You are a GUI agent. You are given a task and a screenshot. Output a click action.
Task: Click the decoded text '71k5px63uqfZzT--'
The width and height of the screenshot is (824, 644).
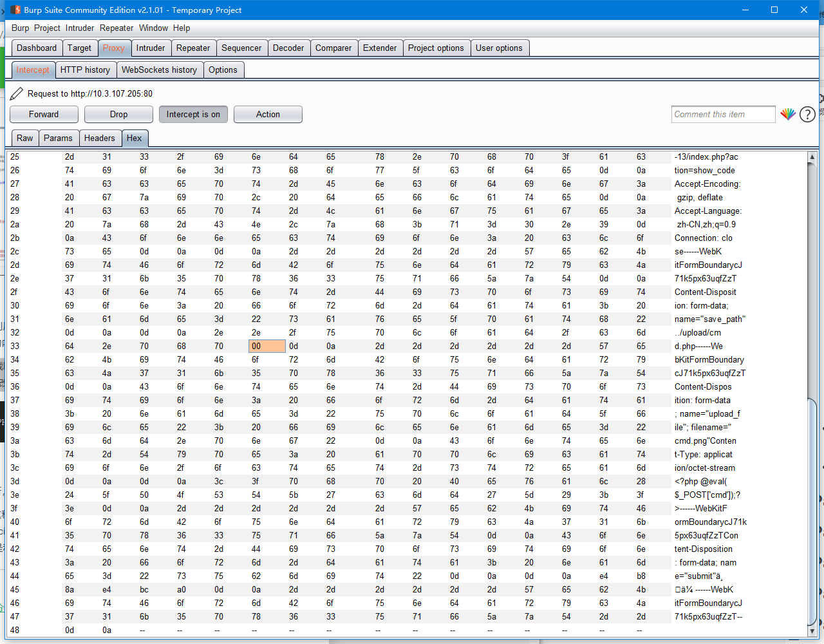(x=708, y=616)
